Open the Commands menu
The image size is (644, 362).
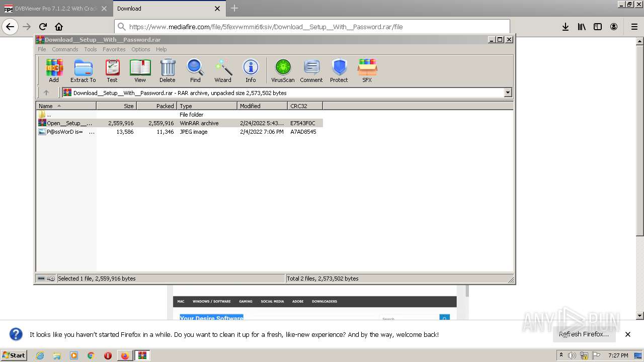[x=65, y=49]
